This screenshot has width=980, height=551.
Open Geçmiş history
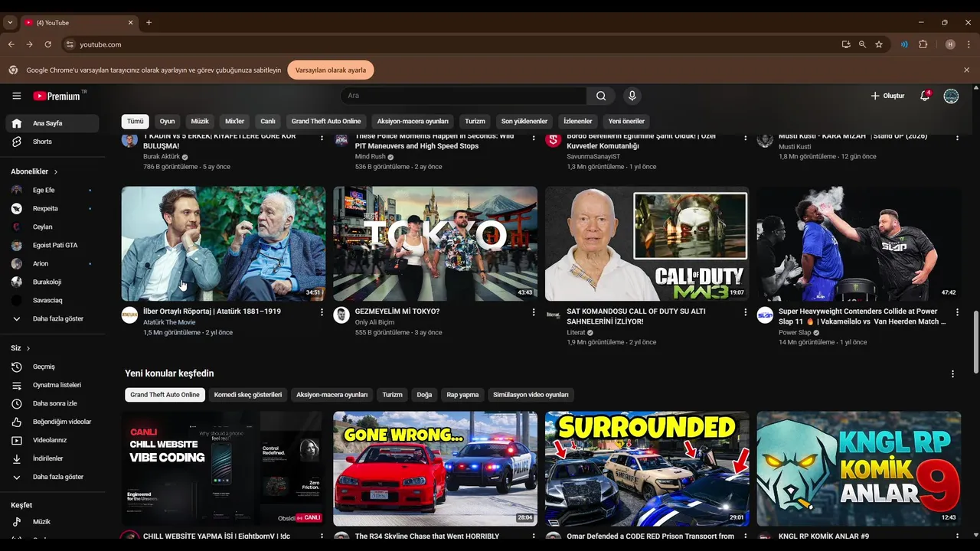[x=52, y=367]
